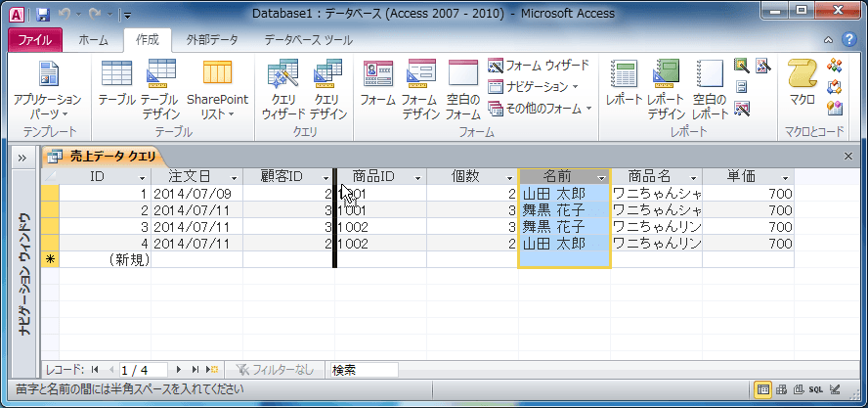Click the Redo arrow icon
This screenshot has width=868, height=408.
[94, 15]
